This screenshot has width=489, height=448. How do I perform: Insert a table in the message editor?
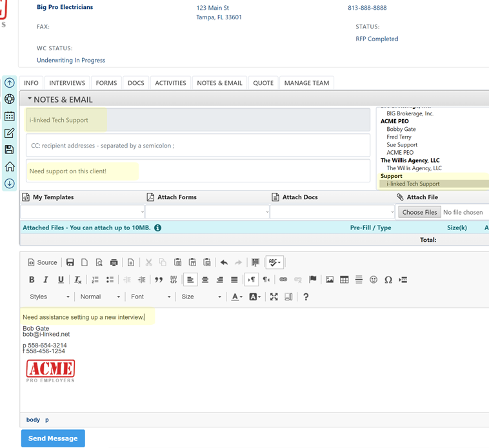pos(344,280)
